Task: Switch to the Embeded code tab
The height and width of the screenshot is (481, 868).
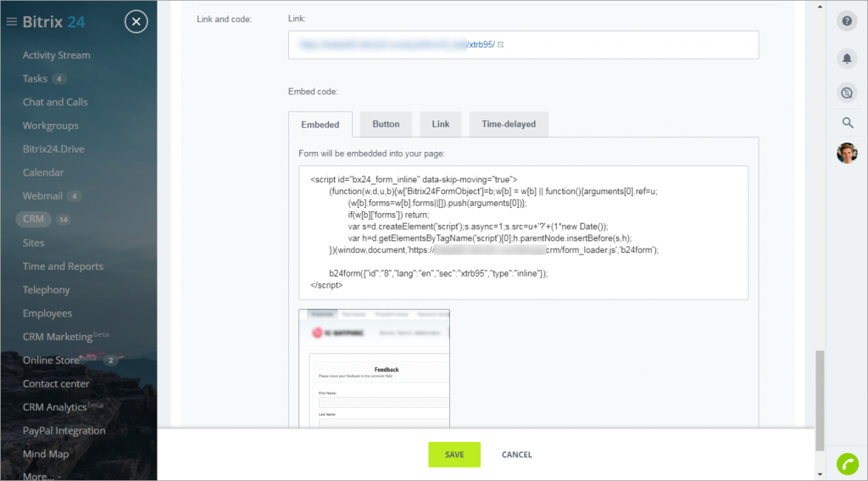Action: coord(320,125)
